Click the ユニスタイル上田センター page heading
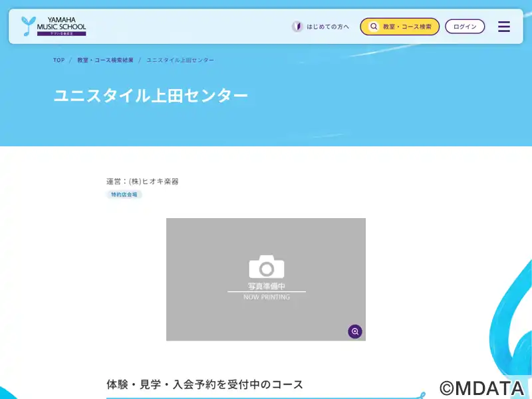This screenshot has width=532, height=399. coord(150,96)
